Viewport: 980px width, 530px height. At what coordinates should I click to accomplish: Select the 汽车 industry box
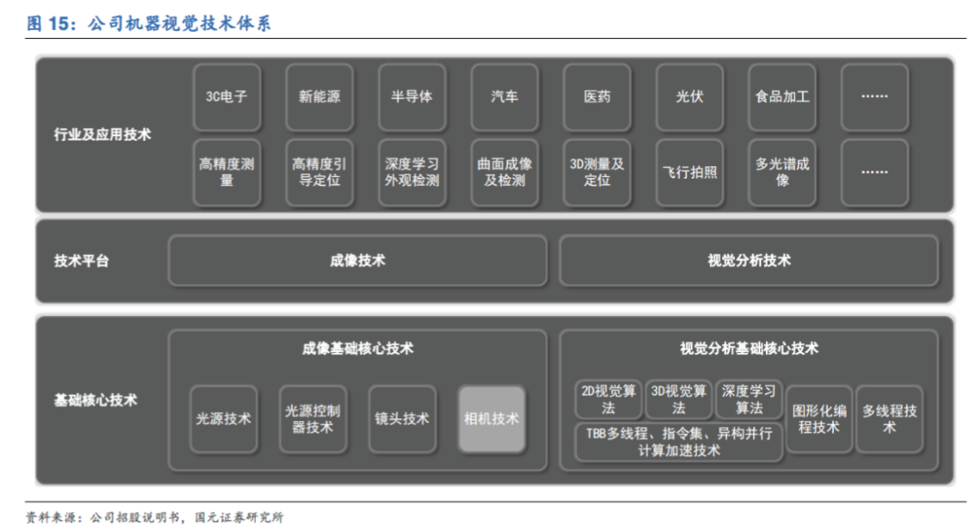click(505, 97)
